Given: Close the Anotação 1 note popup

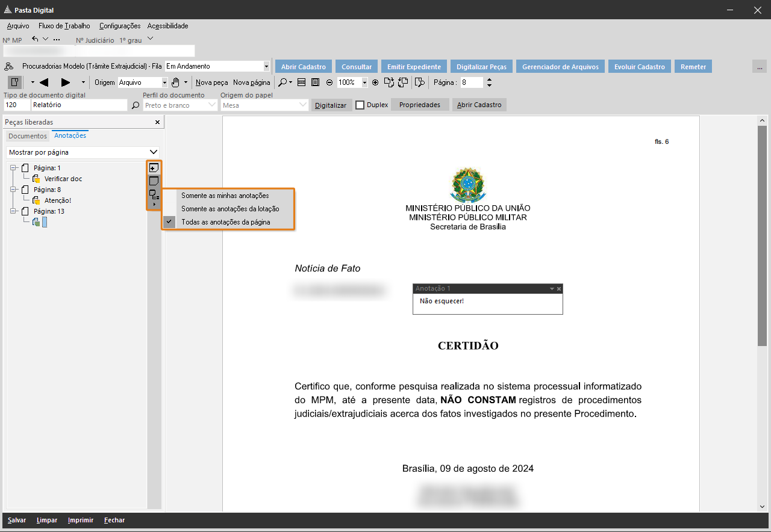Looking at the screenshot, I should (x=559, y=289).
